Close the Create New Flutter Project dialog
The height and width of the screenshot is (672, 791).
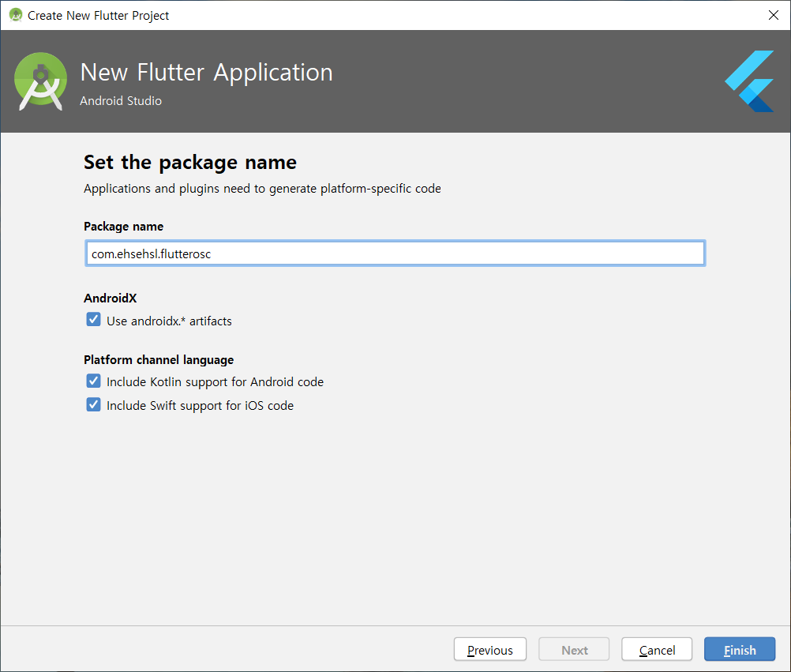point(774,15)
